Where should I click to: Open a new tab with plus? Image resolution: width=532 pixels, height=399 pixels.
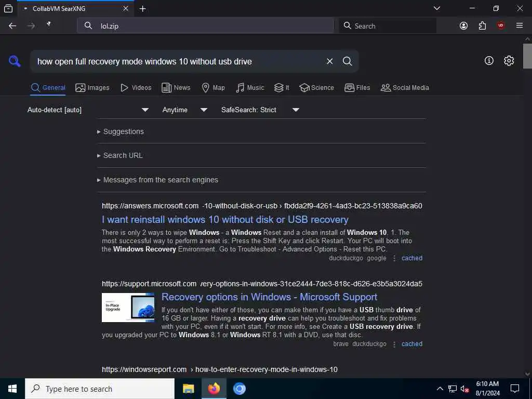pos(142,9)
